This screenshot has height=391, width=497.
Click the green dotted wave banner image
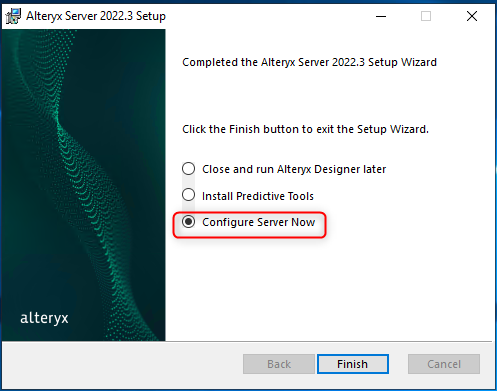(84, 185)
